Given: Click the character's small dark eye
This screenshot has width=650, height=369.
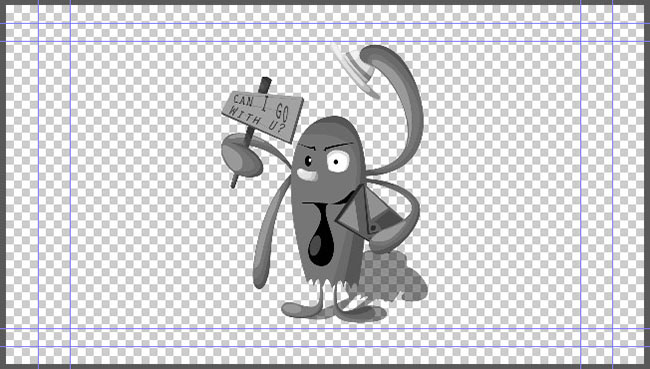Looking at the screenshot, I should [x=308, y=161].
